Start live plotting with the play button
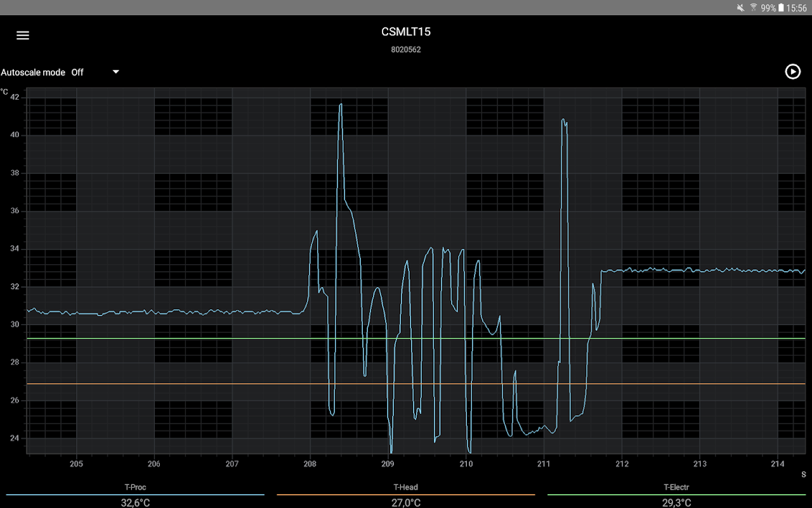 (793, 72)
